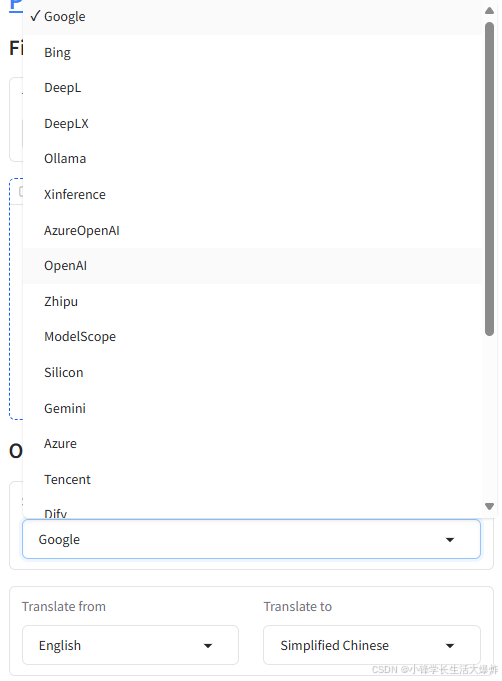Select the Azure service entry
502x681 pixels.
coord(252,444)
